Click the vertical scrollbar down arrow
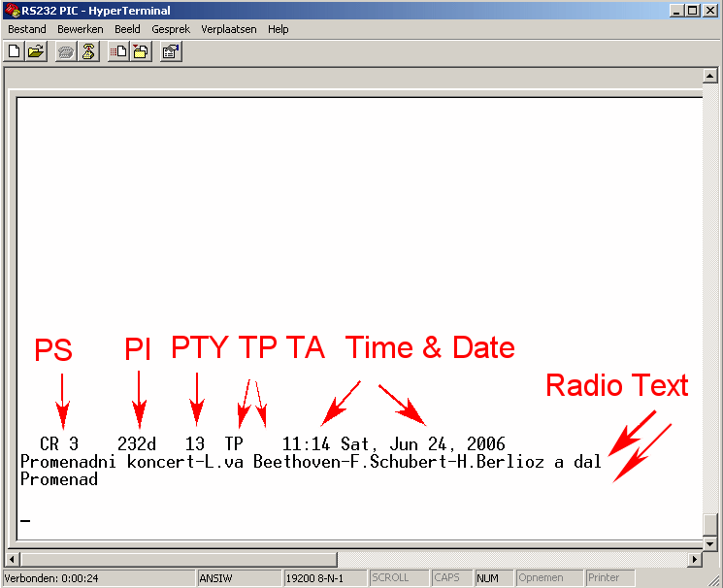723x588 pixels. tap(710, 543)
